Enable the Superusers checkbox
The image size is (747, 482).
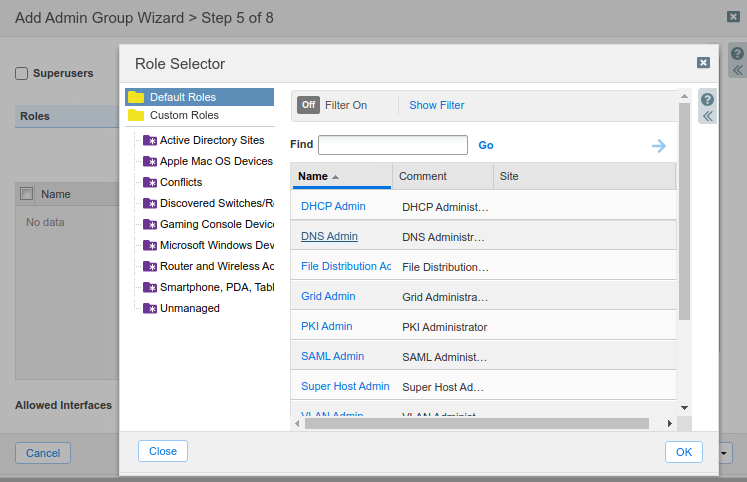tap(21, 73)
